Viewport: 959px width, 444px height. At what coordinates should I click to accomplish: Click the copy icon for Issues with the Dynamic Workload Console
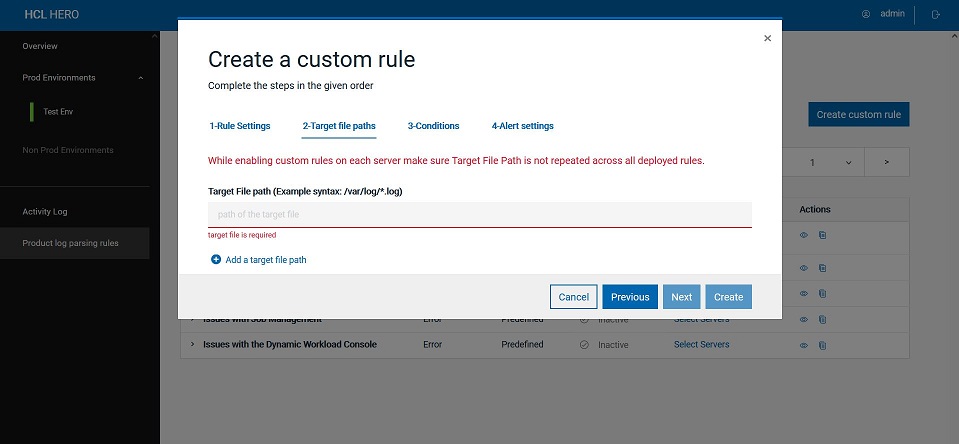[822, 345]
